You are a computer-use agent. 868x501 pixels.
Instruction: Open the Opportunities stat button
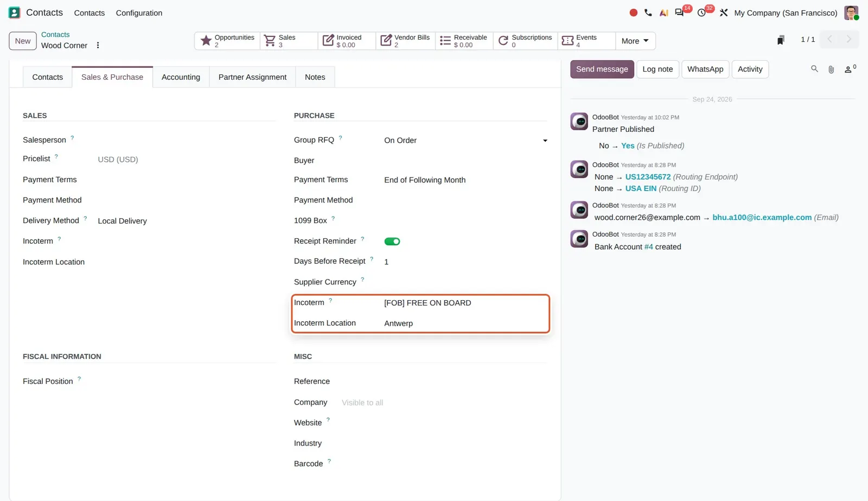coord(227,41)
